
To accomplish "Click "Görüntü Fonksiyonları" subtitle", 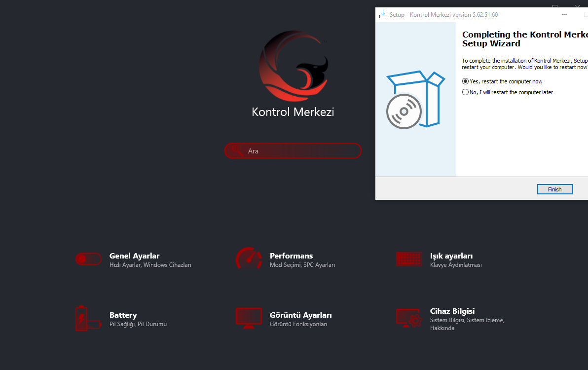I will pyautogui.click(x=298, y=324).
